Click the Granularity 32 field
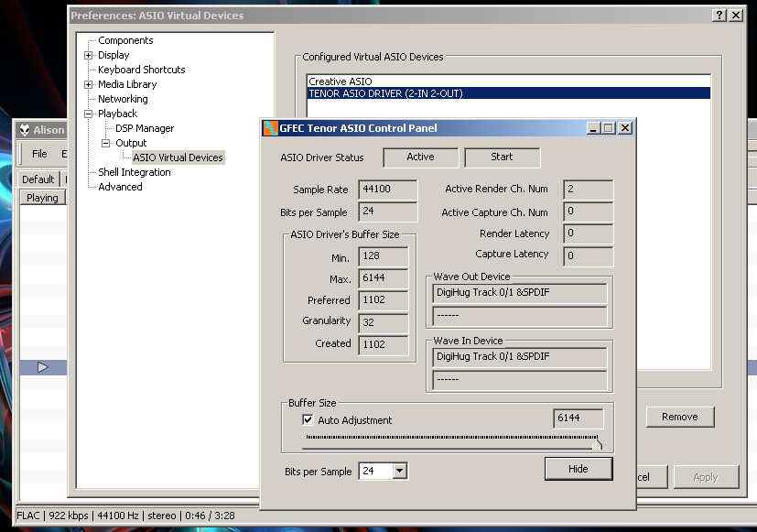The height and width of the screenshot is (532, 757). pyautogui.click(x=384, y=322)
